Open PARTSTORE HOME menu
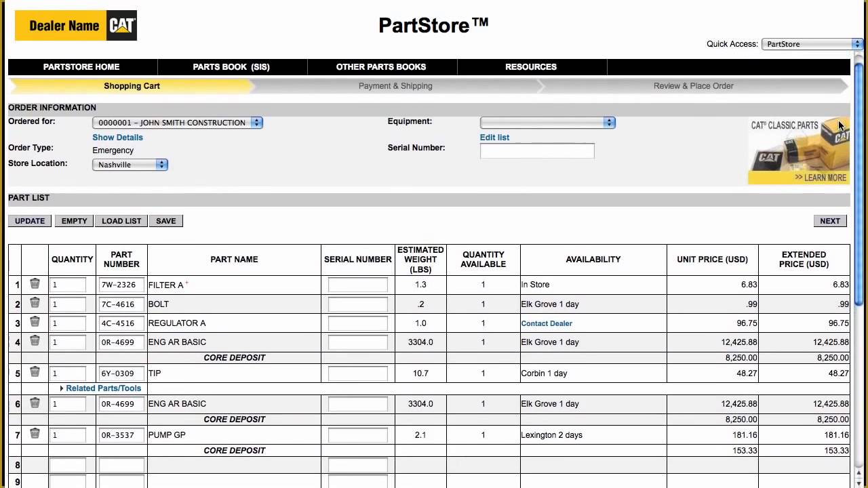The width and height of the screenshot is (868, 488). pos(81,67)
